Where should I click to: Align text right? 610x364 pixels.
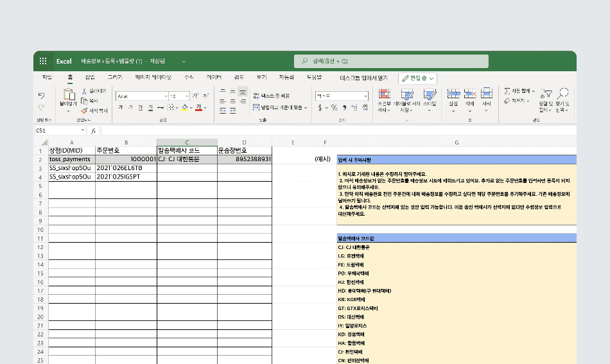coord(243,101)
